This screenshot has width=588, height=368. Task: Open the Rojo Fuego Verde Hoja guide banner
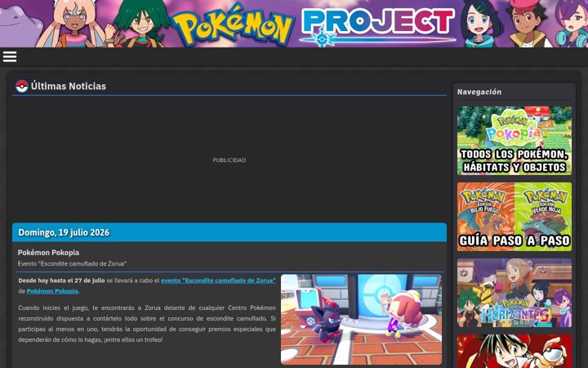[x=514, y=217]
